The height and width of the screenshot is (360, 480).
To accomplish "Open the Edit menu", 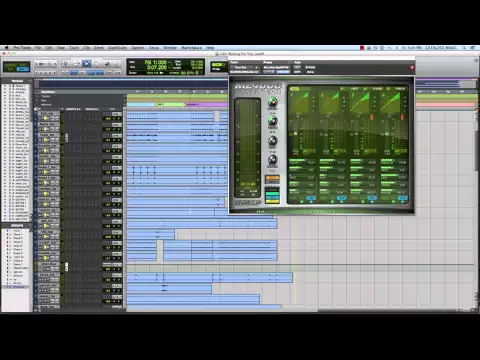I will coord(49,48).
